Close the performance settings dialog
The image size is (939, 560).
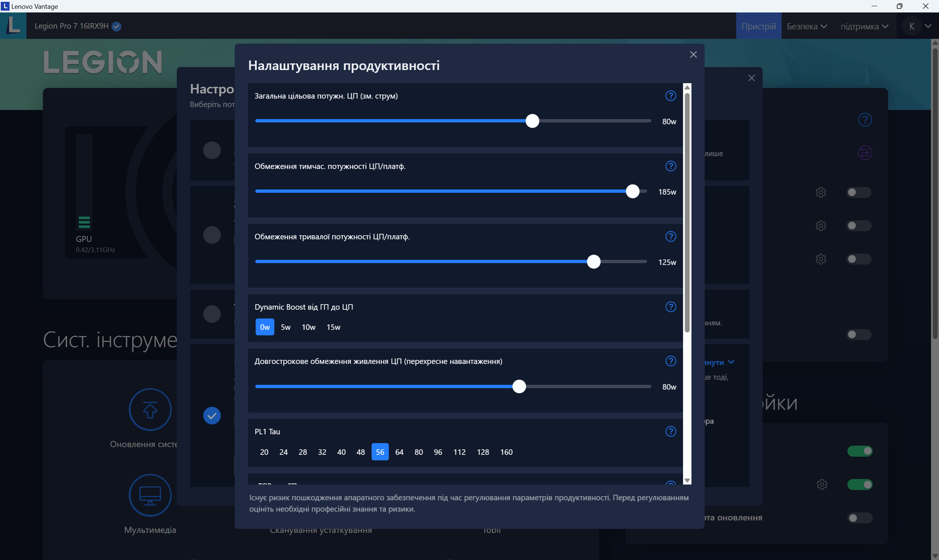693,55
